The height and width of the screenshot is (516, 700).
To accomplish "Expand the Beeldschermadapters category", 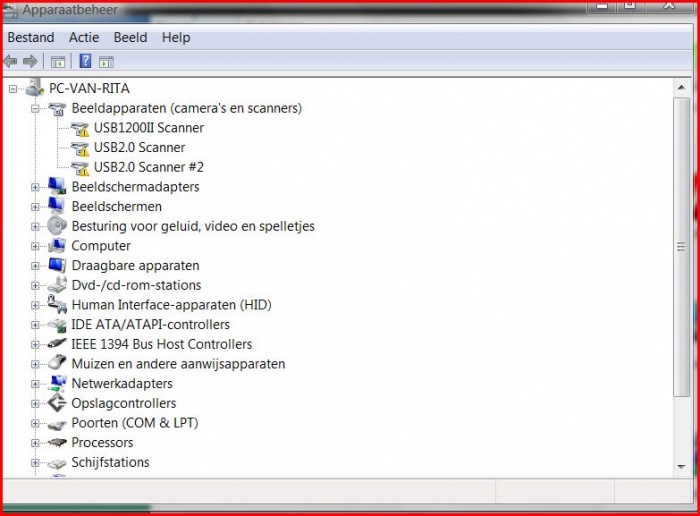I will 35,187.
